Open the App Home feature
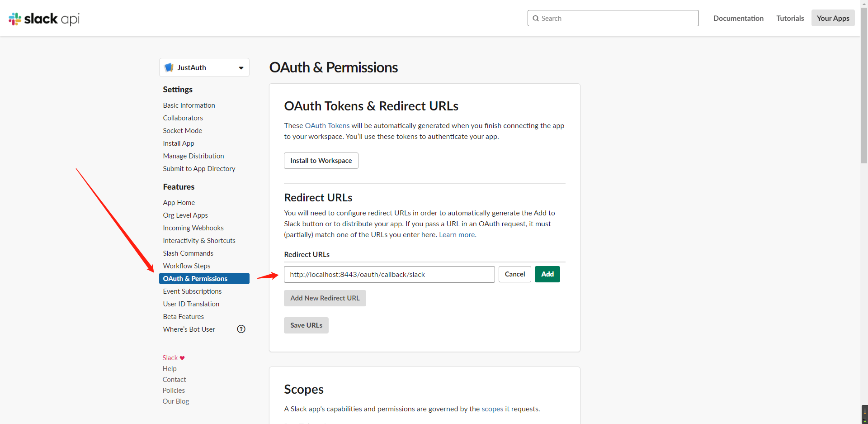868x424 pixels. [x=179, y=202]
